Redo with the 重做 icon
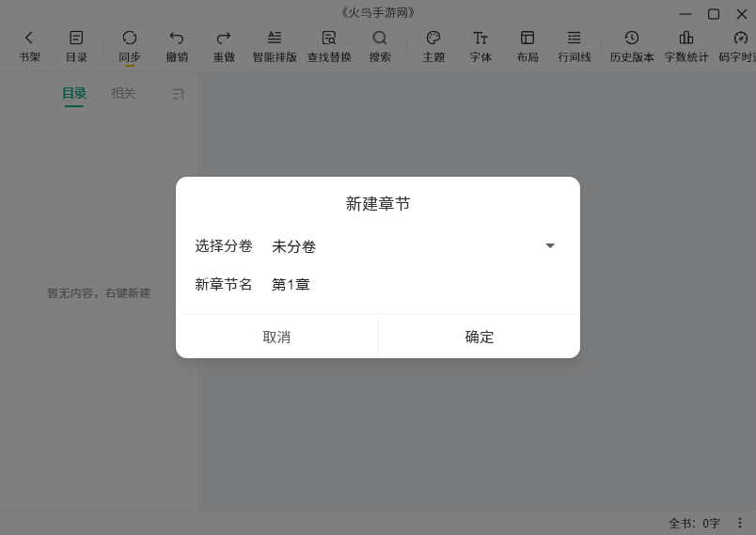The width and height of the screenshot is (756, 535). pos(224,47)
